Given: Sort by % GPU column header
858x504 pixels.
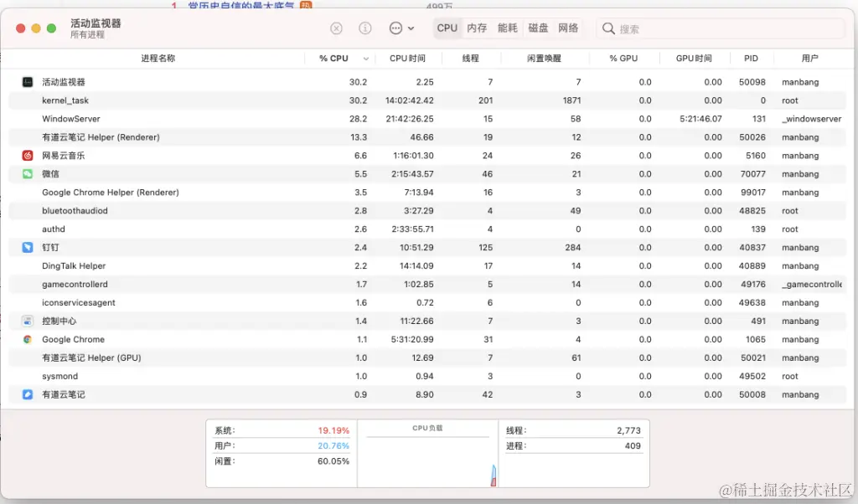Looking at the screenshot, I should click(x=623, y=59).
